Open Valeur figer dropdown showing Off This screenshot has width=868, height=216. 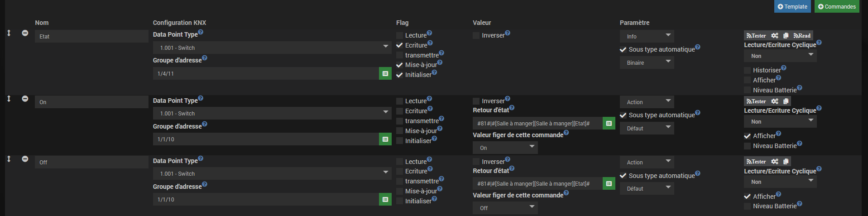coord(505,208)
